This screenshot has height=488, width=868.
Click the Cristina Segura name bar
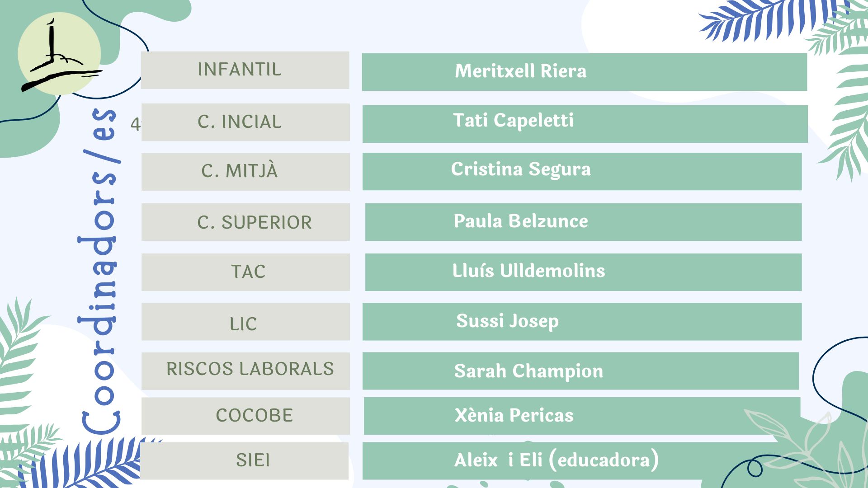(x=582, y=171)
